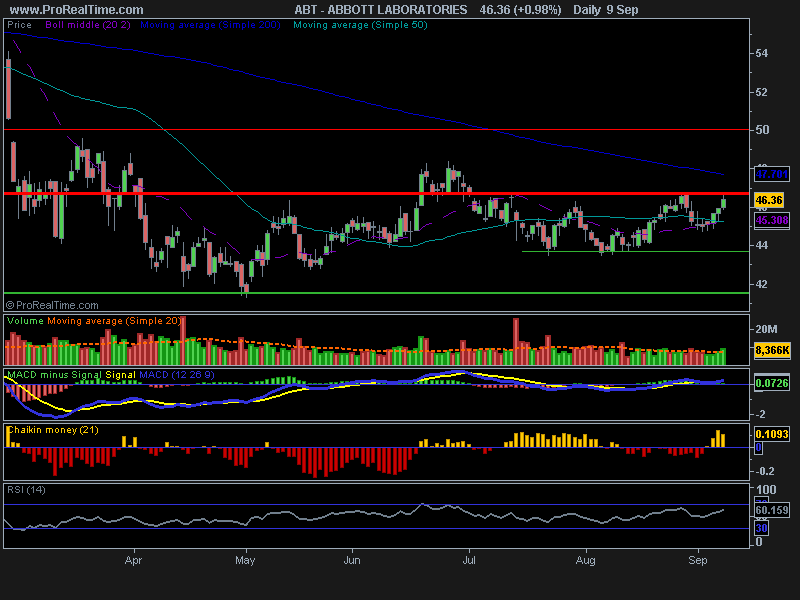Click the Chaikin money (21) label
Viewport: 800px width, 600px height.
click(53, 430)
